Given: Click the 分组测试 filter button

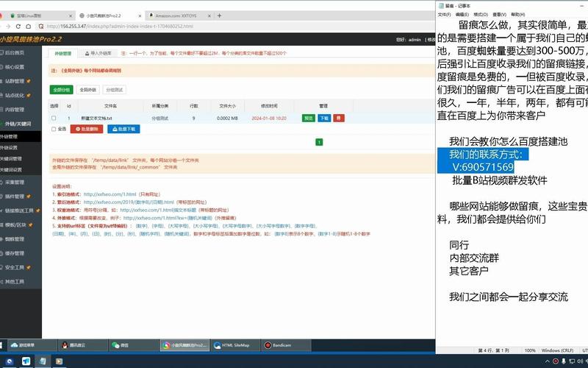Looking at the screenshot, I should [115, 90].
